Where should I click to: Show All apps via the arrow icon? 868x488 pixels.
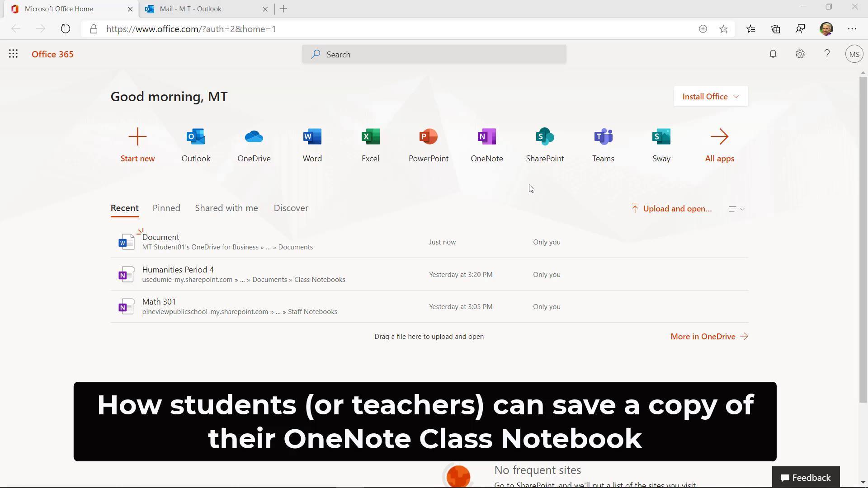(x=719, y=136)
